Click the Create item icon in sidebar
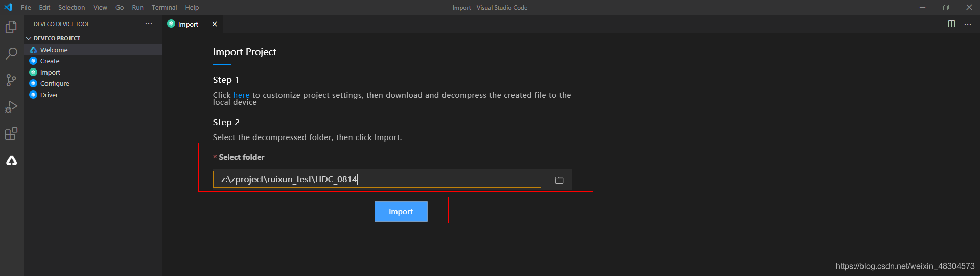The width and height of the screenshot is (980, 276). (x=33, y=61)
